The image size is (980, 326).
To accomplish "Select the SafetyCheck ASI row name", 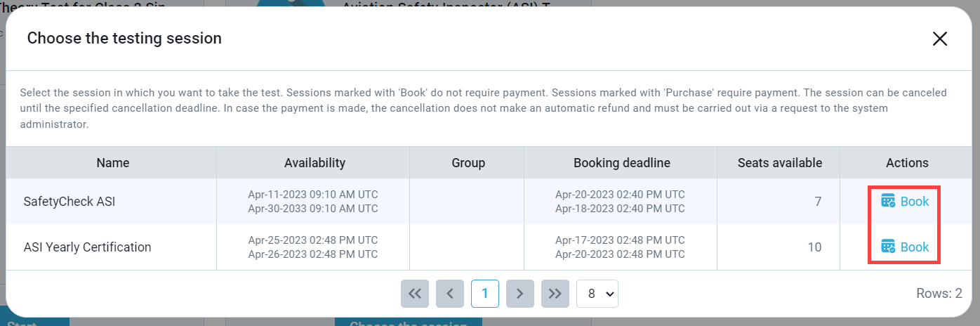I will 69,202.
